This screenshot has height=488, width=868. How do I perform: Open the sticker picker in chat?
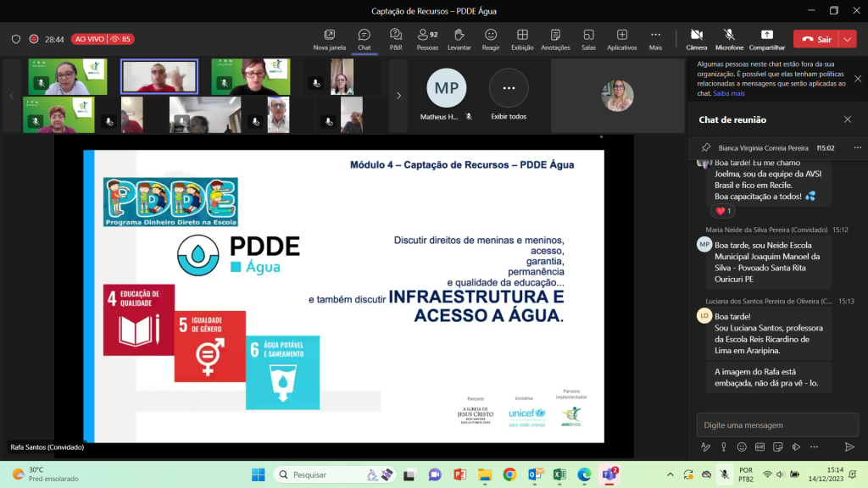[778, 447]
